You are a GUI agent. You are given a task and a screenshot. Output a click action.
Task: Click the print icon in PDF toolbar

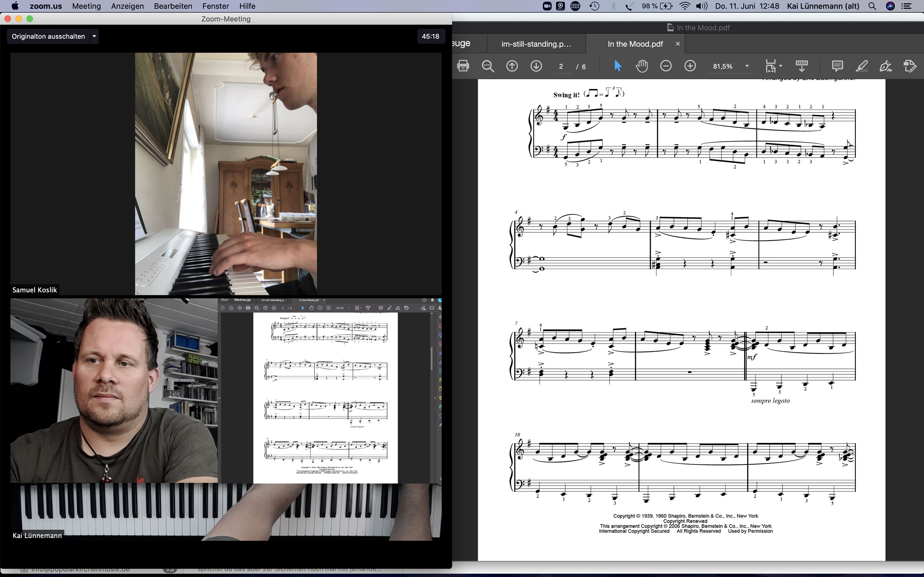(463, 66)
